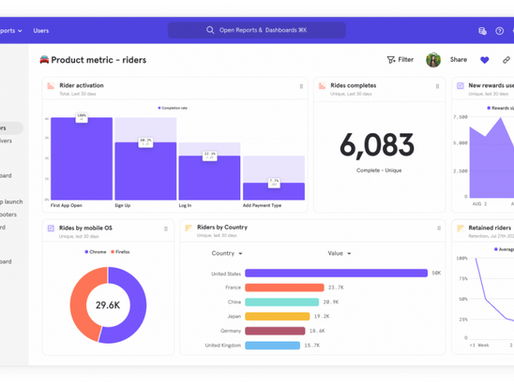Open the Users menu item

click(x=41, y=31)
